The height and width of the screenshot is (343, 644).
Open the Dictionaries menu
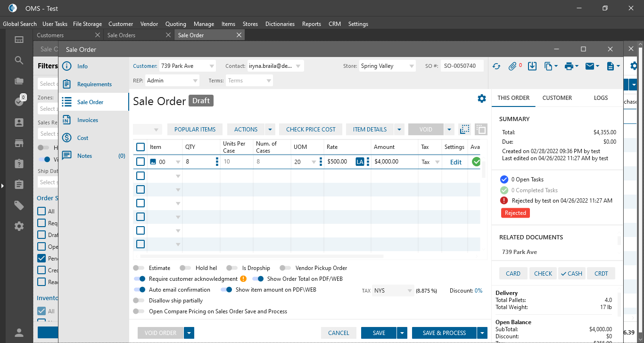(x=280, y=24)
